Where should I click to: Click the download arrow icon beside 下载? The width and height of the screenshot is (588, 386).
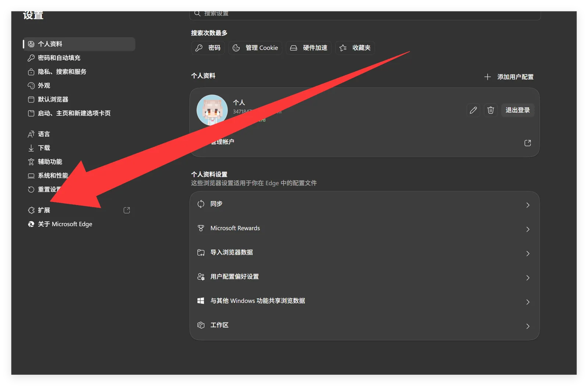(x=31, y=148)
